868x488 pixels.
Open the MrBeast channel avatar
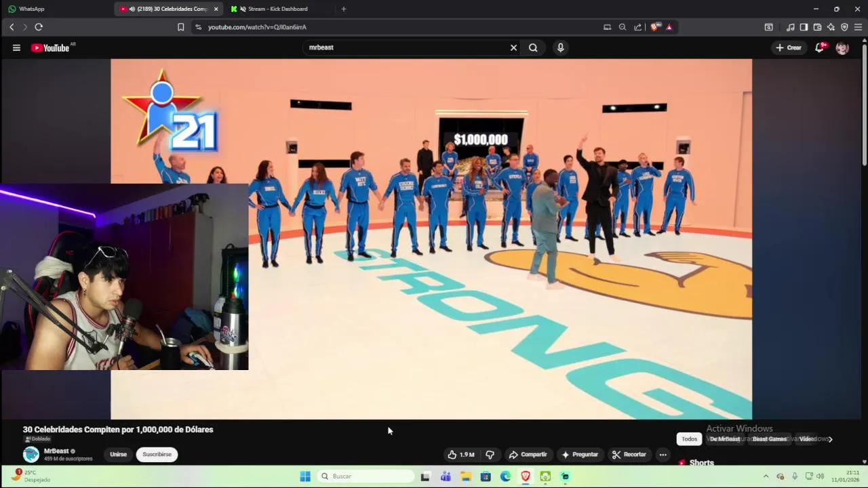31,454
